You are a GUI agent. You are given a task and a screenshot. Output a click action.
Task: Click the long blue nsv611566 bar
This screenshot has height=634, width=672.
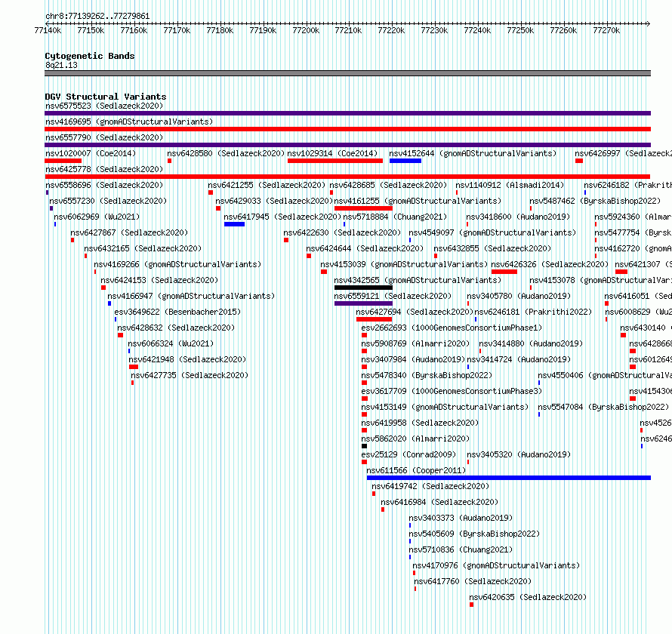coord(509,478)
